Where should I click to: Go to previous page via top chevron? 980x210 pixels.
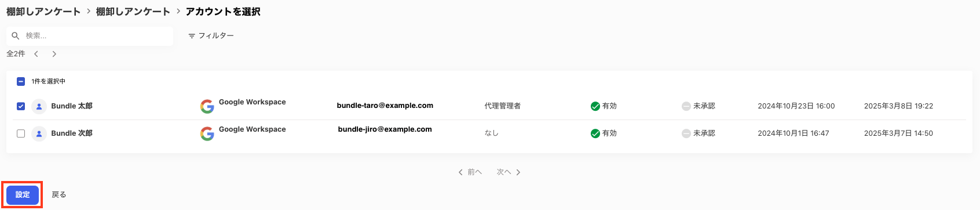36,54
